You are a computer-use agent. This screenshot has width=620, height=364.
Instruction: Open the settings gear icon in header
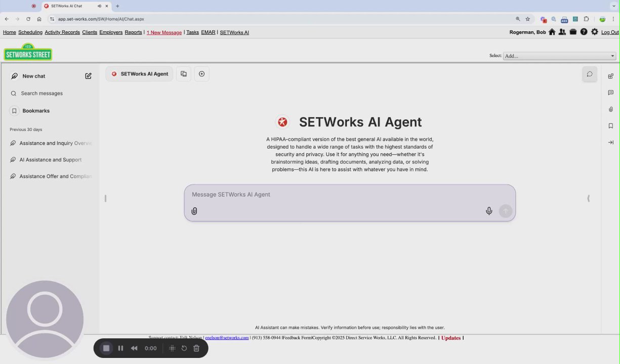(594, 32)
